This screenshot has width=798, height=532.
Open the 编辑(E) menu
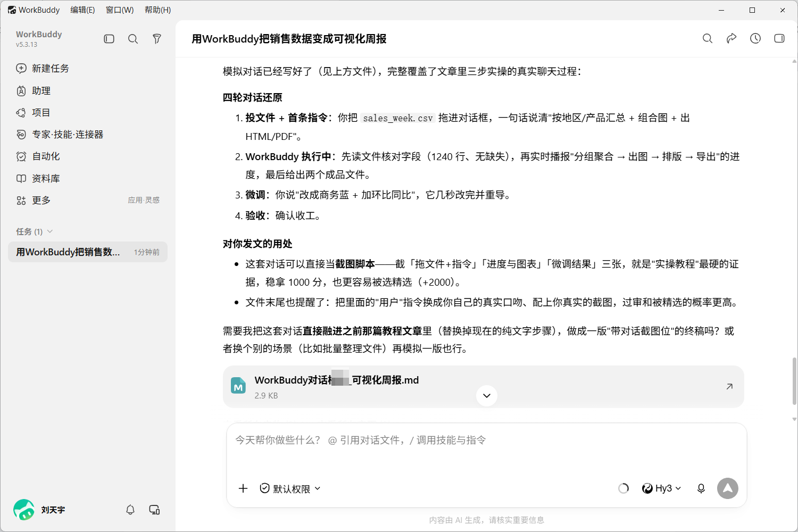pos(82,10)
